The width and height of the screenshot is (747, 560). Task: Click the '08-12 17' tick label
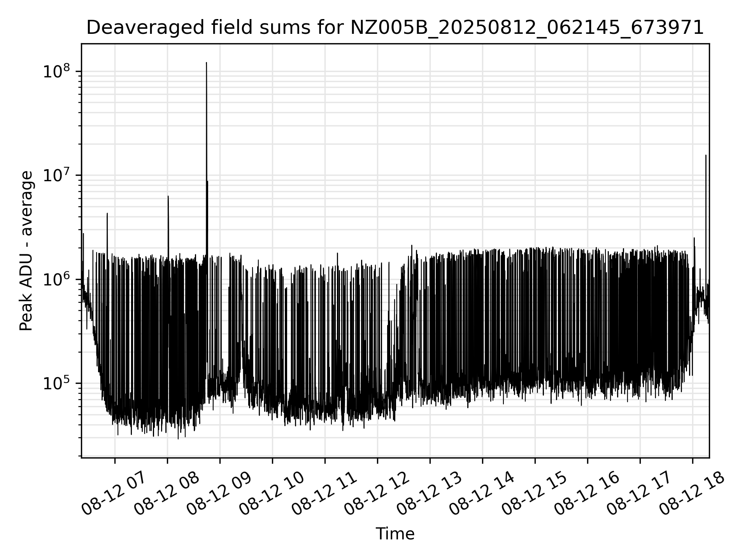(x=639, y=493)
